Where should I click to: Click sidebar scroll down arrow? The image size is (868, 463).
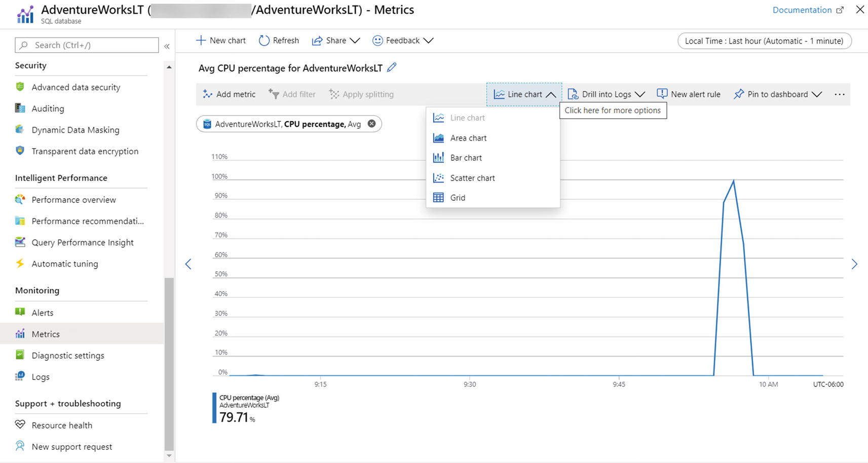169,456
